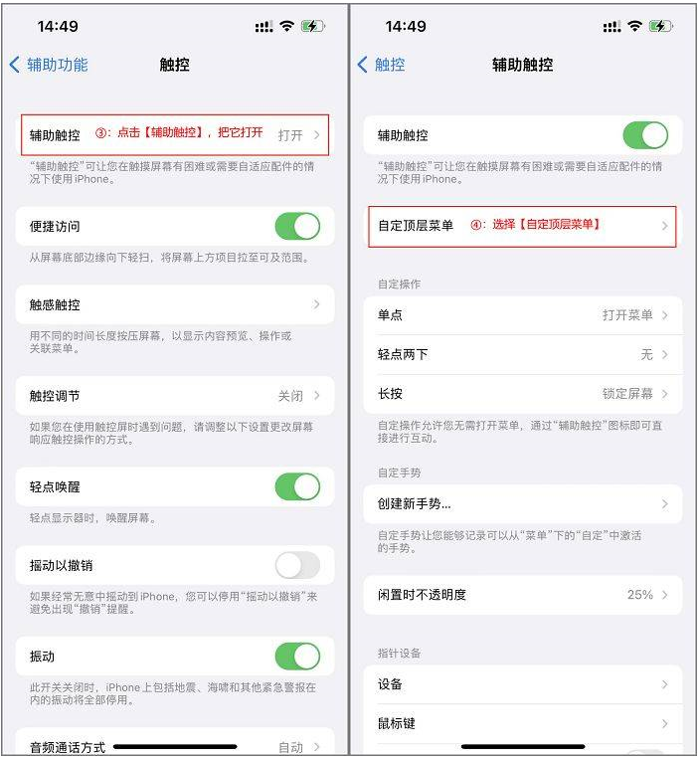Tap the battery icon in right status bar
700x759 pixels.
tap(661, 26)
